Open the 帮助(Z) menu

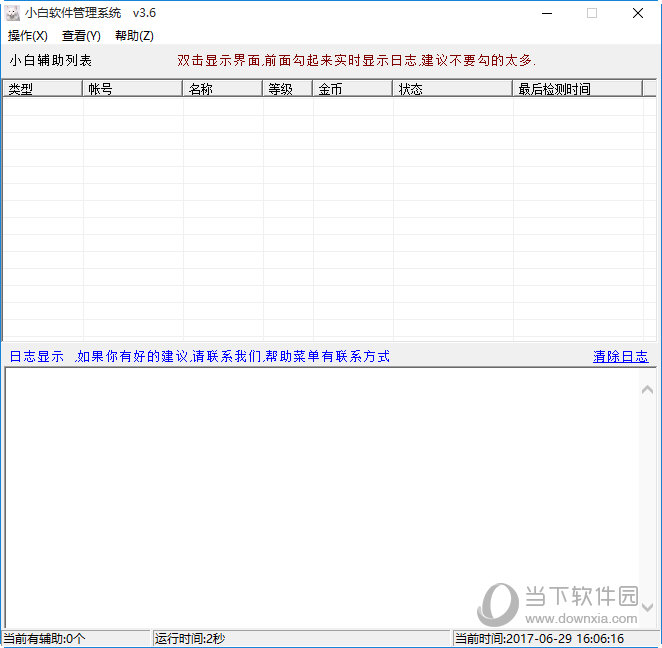[x=134, y=36]
